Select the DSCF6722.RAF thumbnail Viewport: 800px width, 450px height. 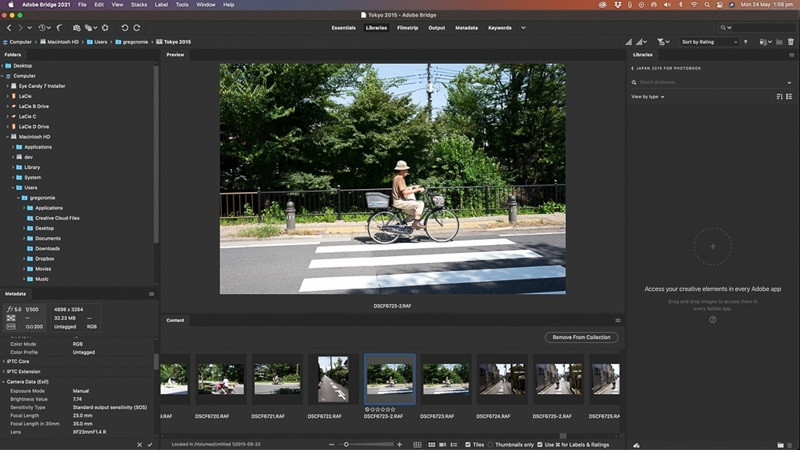(x=333, y=379)
